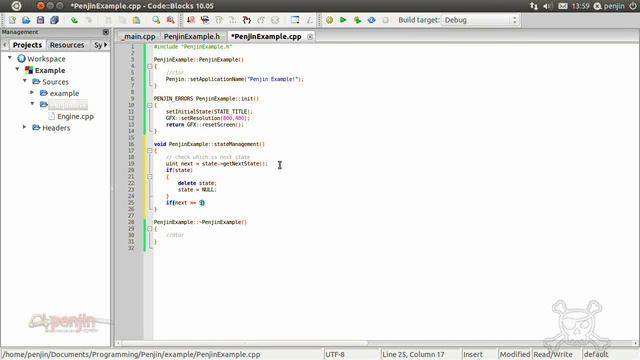Select the Example project item
640x360 pixels.
pos(50,70)
